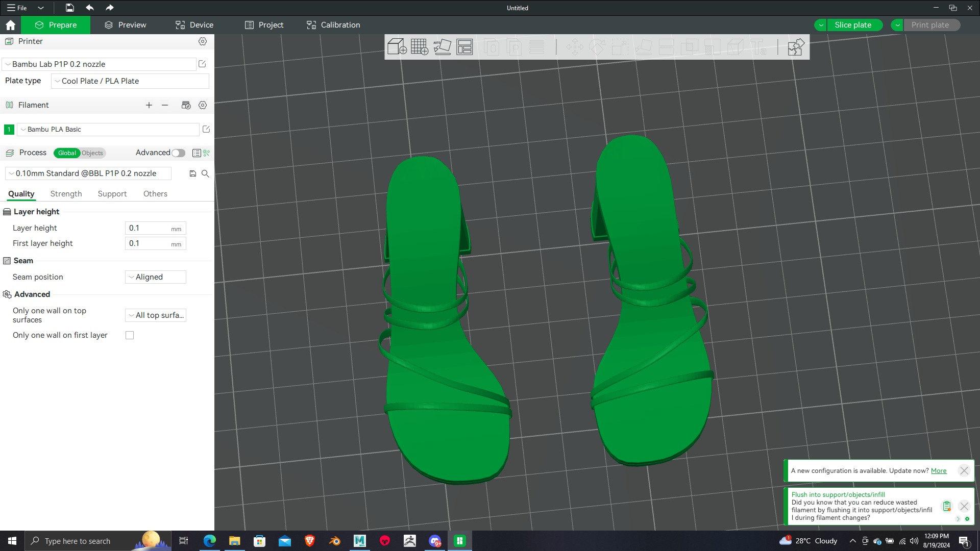This screenshot has height=551, width=980.
Task: Switch process scope to Global
Action: (67, 153)
